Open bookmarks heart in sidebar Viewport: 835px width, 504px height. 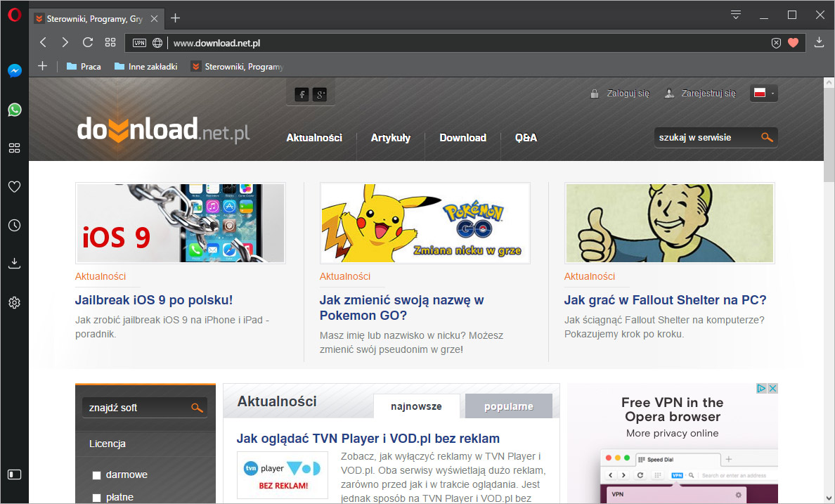click(x=14, y=186)
